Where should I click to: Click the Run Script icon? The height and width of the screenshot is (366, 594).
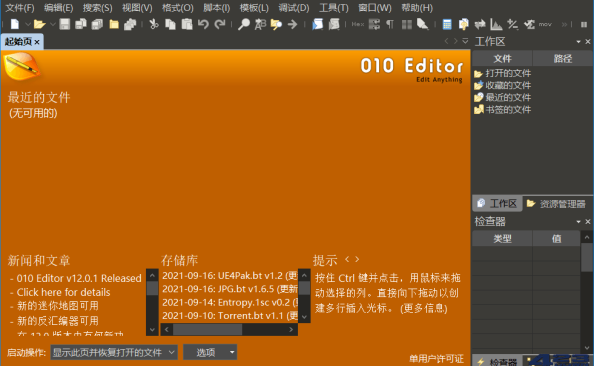click(317, 24)
